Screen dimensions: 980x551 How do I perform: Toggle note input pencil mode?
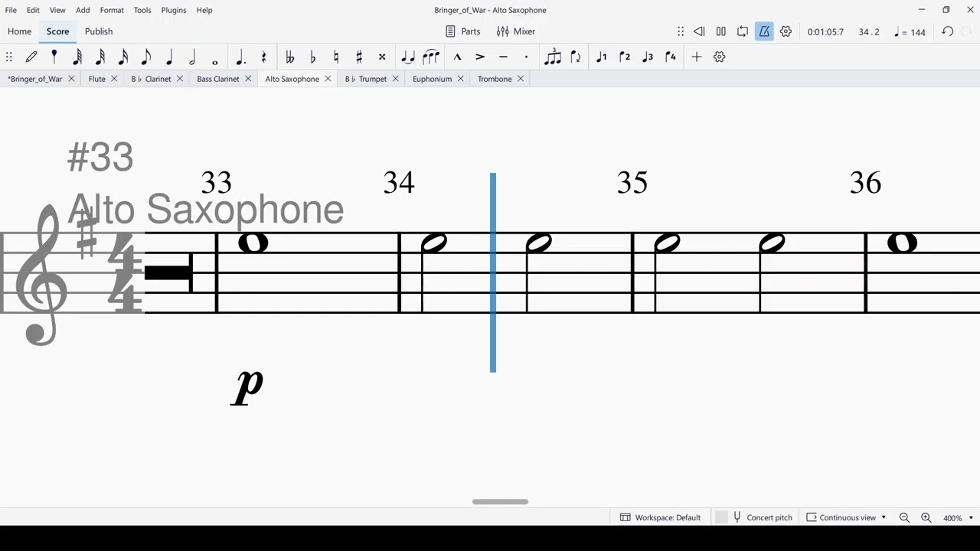coord(31,57)
